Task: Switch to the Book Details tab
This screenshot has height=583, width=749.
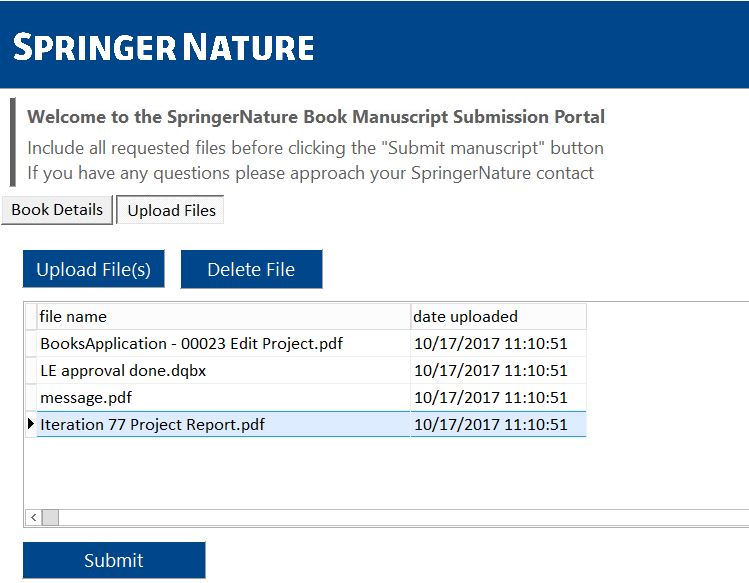Action: tap(57, 210)
